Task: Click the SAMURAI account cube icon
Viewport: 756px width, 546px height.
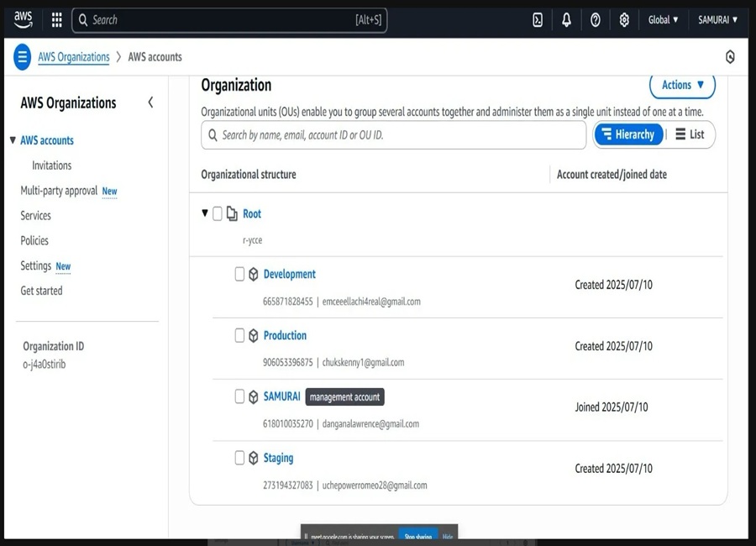Action: click(253, 396)
